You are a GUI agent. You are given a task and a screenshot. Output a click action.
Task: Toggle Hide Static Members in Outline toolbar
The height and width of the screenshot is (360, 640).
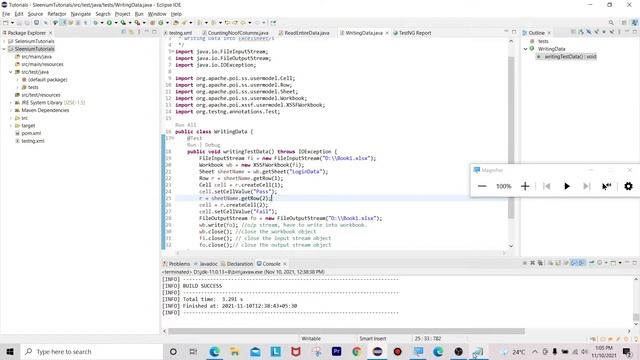coord(596,32)
